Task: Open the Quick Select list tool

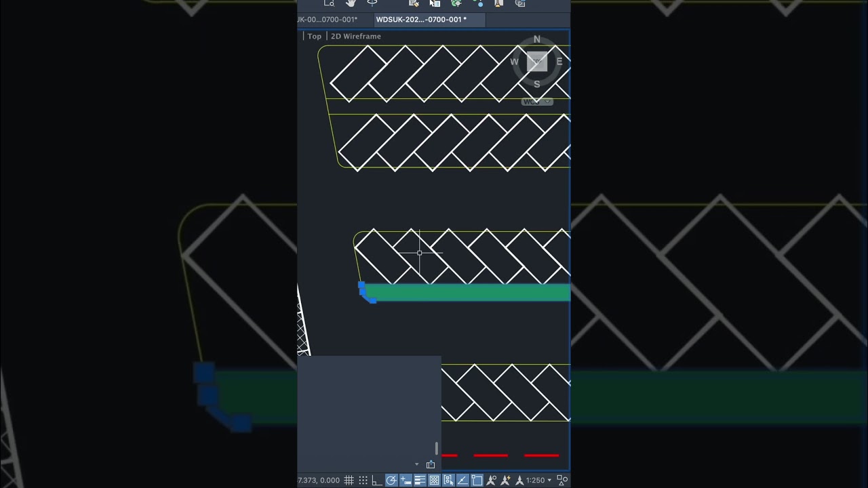Action: point(435,3)
